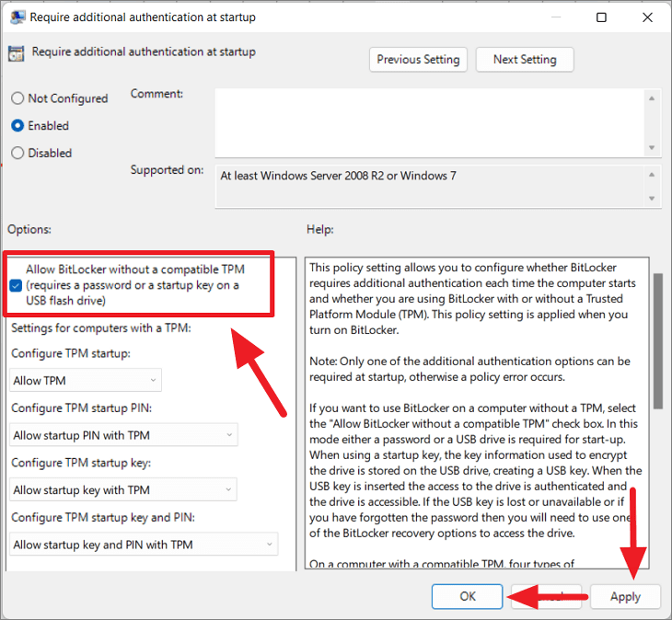Open the Configure TPM startup dropdown (Allow TPM)
Screen dimensions: 672x620
click(86, 380)
